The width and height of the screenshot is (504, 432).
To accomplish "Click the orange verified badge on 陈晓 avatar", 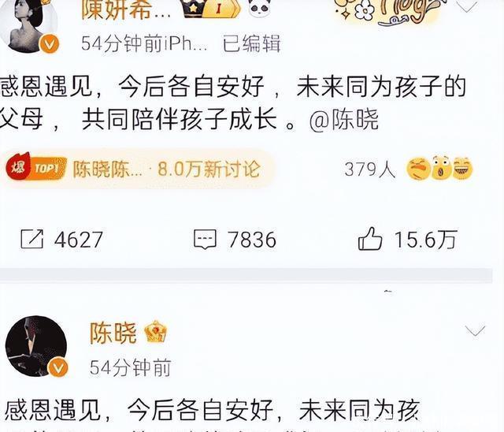I will click(x=57, y=368).
